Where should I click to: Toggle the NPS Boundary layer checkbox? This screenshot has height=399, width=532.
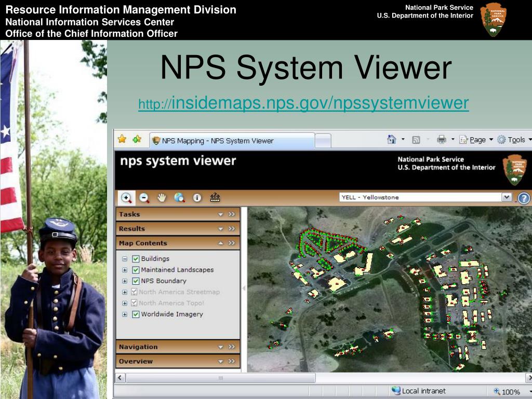pos(136,281)
